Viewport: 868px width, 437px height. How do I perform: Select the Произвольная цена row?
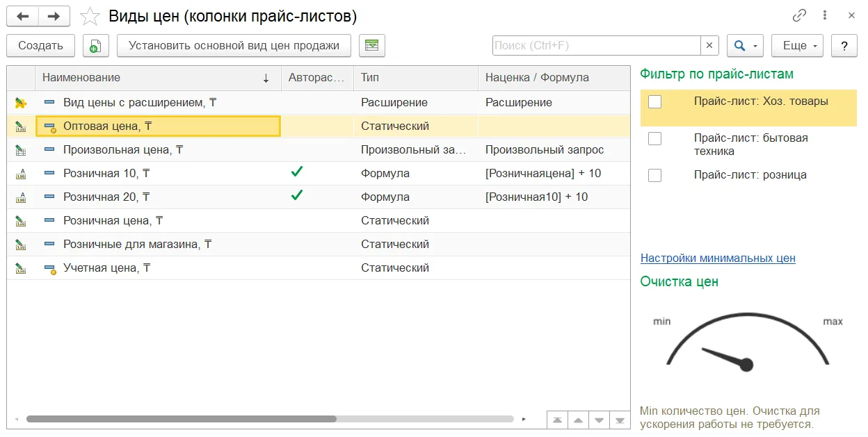319,150
